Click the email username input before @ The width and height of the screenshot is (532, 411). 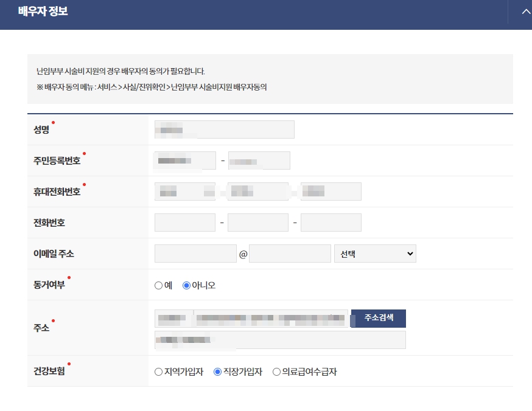[x=195, y=253]
